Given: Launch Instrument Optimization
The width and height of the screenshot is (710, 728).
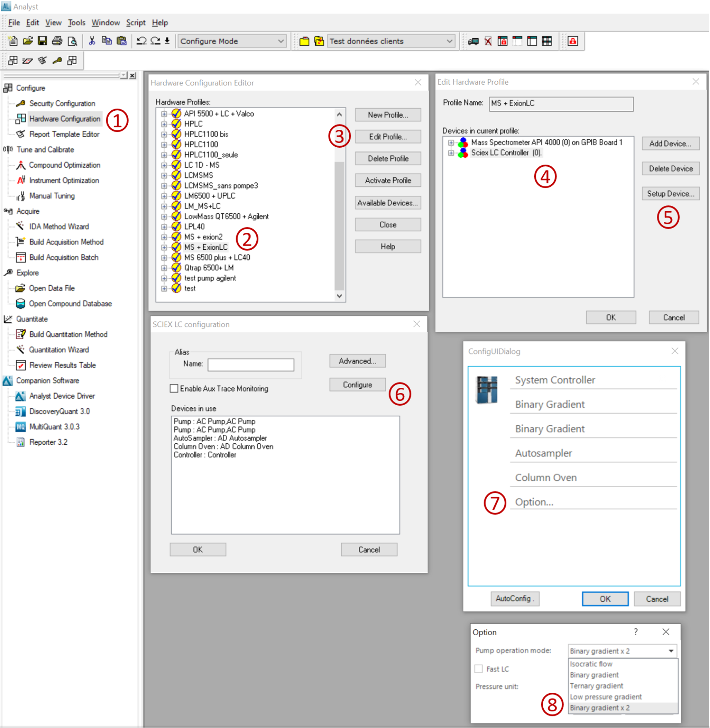Looking at the screenshot, I should [x=64, y=180].
